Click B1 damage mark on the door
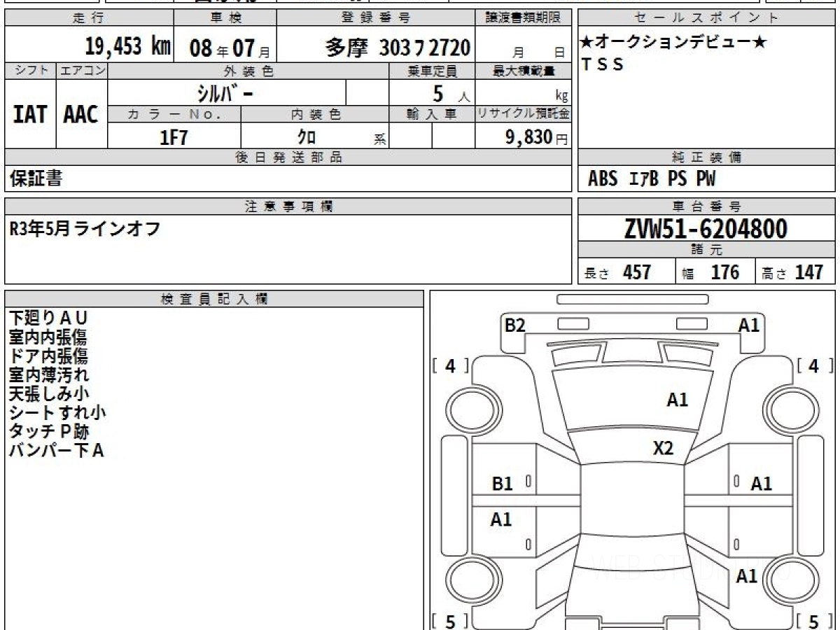 (x=503, y=484)
